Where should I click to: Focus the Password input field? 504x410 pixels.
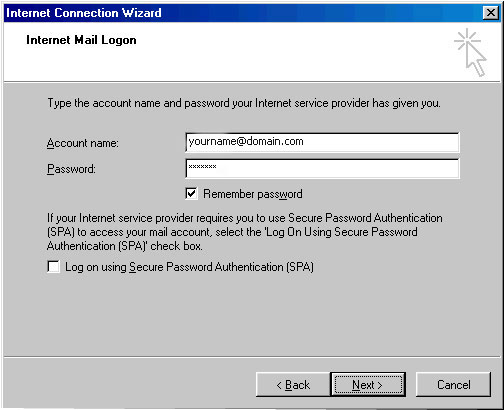pyautogui.click(x=322, y=168)
